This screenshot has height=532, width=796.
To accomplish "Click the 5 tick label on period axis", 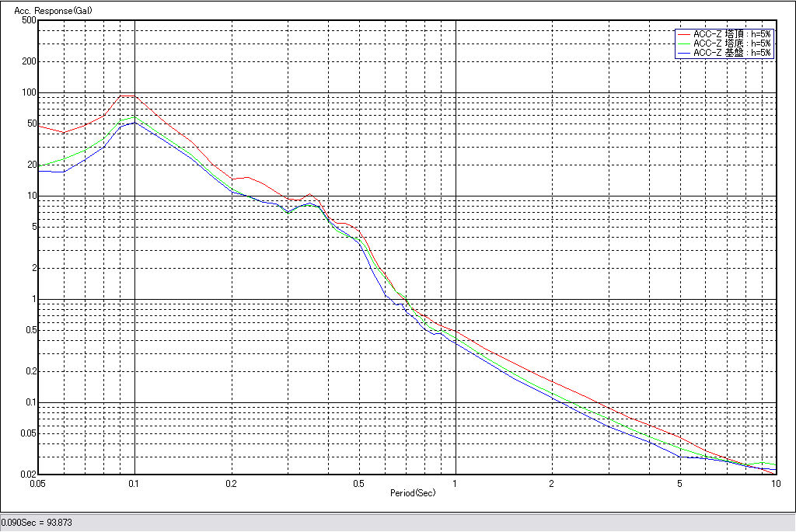I will point(679,483).
